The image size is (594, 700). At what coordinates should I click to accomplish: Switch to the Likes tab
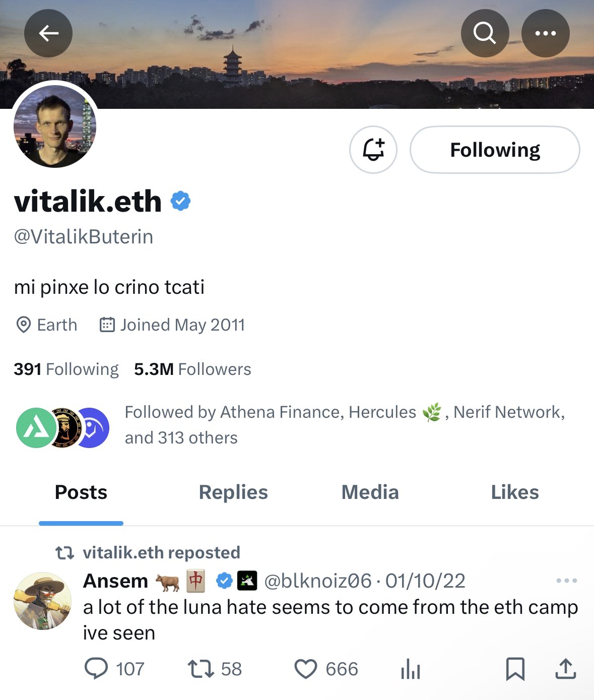coord(514,492)
